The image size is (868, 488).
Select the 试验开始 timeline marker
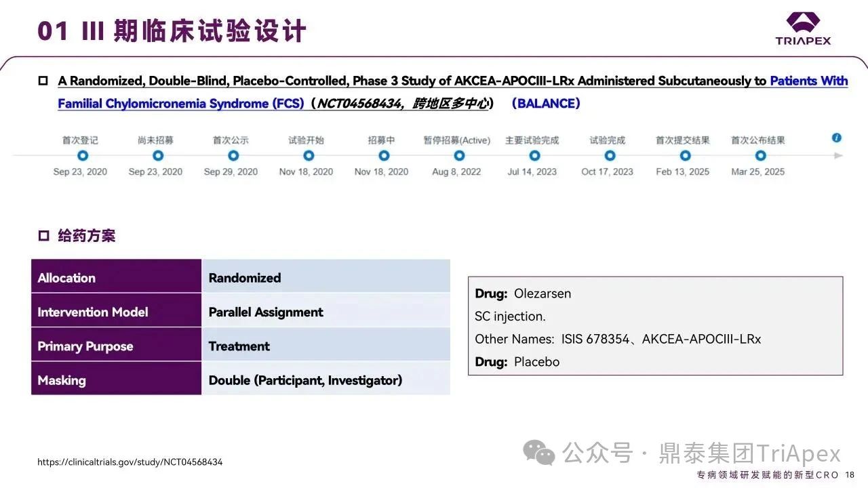(x=308, y=156)
